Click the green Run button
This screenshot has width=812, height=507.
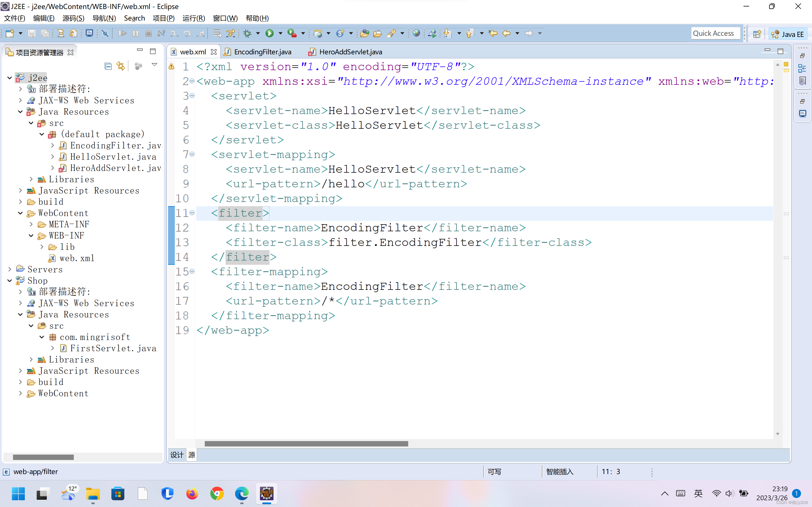(x=270, y=33)
